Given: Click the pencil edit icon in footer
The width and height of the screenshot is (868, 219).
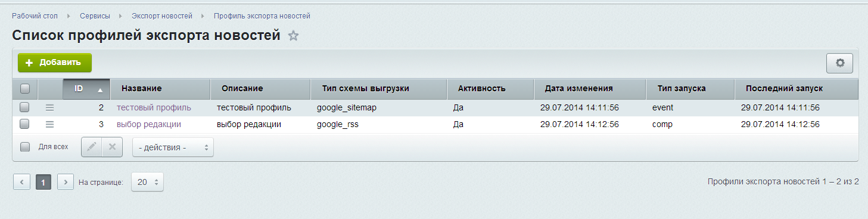Looking at the screenshot, I should pos(92,147).
